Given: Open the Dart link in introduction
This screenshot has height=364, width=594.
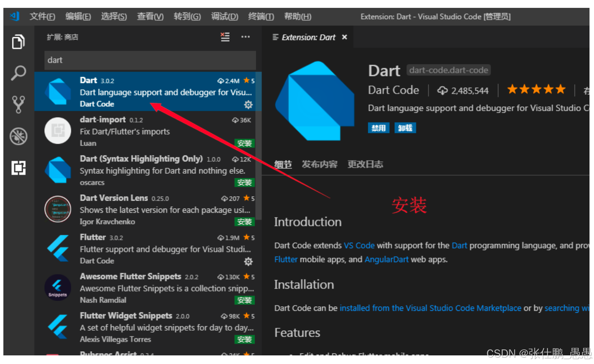Looking at the screenshot, I should pyautogui.click(x=459, y=246).
